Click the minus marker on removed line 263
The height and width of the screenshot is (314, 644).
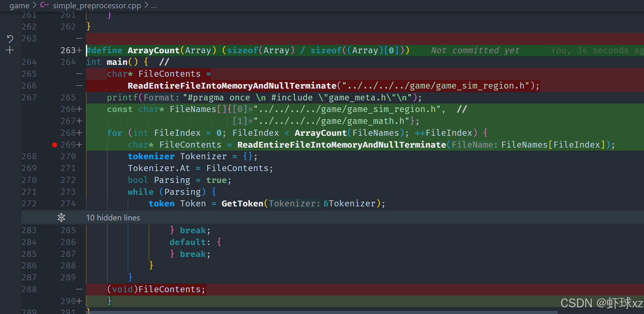tap(79, 38)
